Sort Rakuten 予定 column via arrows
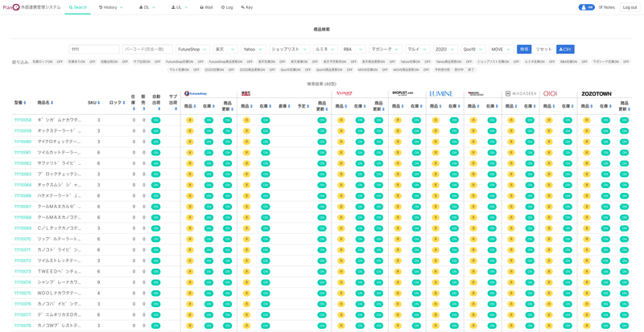 point(308,106)
